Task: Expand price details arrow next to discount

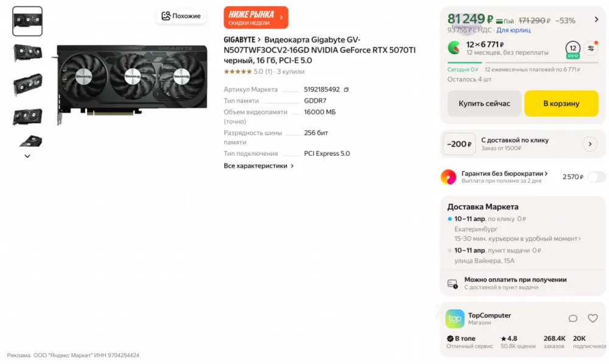Action: (596, 20)
